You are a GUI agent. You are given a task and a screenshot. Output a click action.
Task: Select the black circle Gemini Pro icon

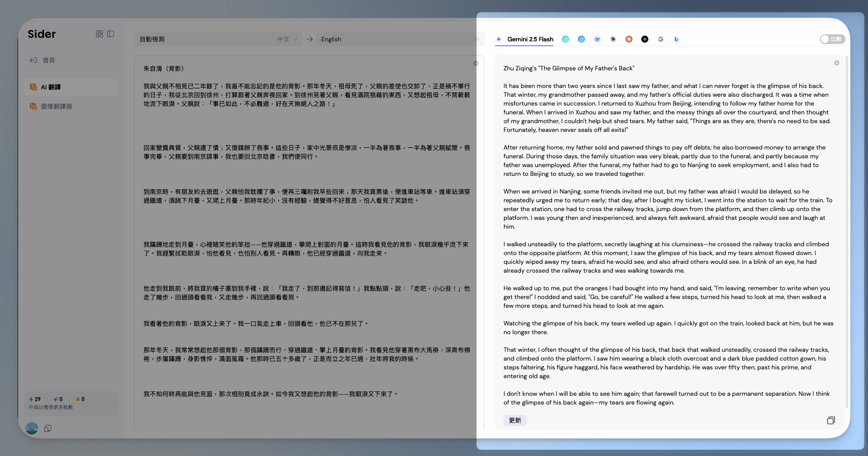645,39
